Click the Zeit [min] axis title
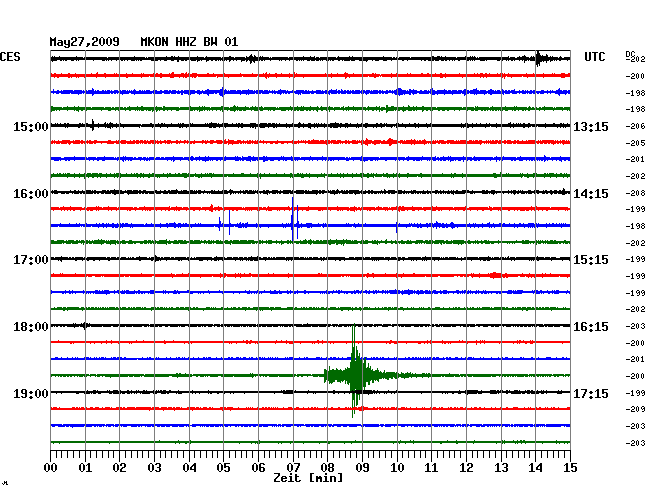 308,478
